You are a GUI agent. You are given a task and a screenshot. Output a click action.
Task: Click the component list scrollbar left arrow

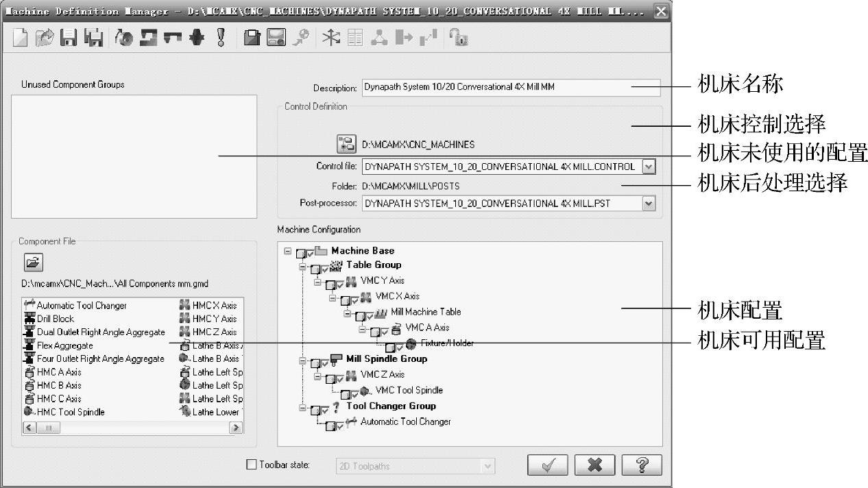coord(28,427)
